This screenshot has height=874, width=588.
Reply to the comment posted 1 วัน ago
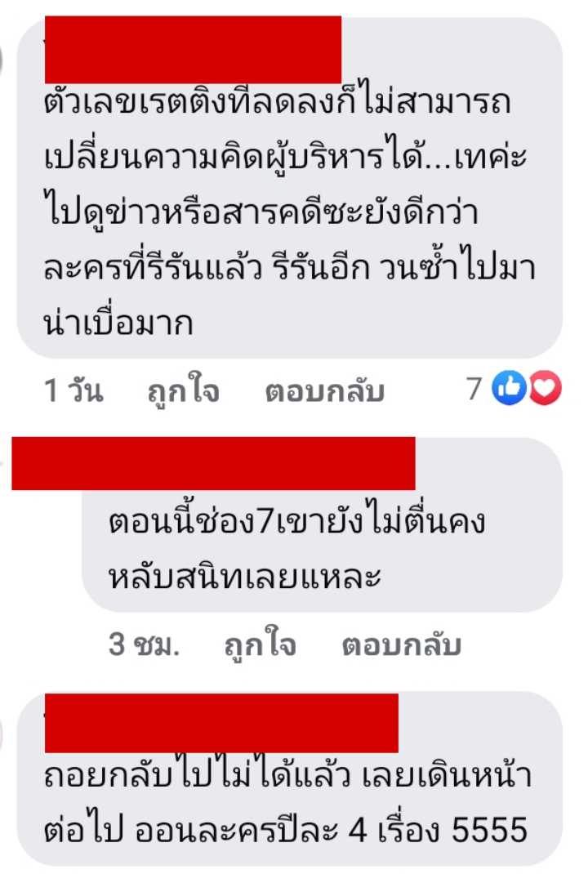(325, 390)
